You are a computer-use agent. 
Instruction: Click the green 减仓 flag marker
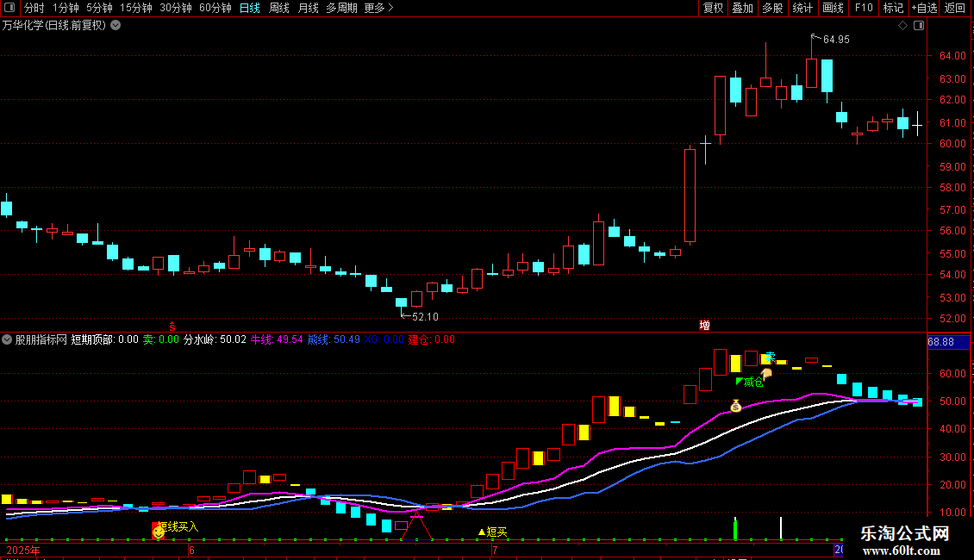749,382
